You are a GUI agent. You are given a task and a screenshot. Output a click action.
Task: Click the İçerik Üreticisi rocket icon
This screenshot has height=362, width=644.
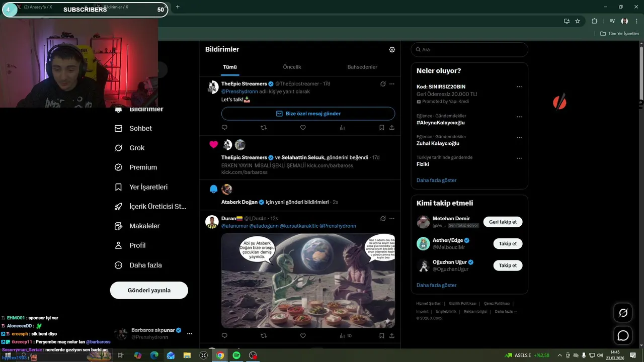click(x=119, y=207)
